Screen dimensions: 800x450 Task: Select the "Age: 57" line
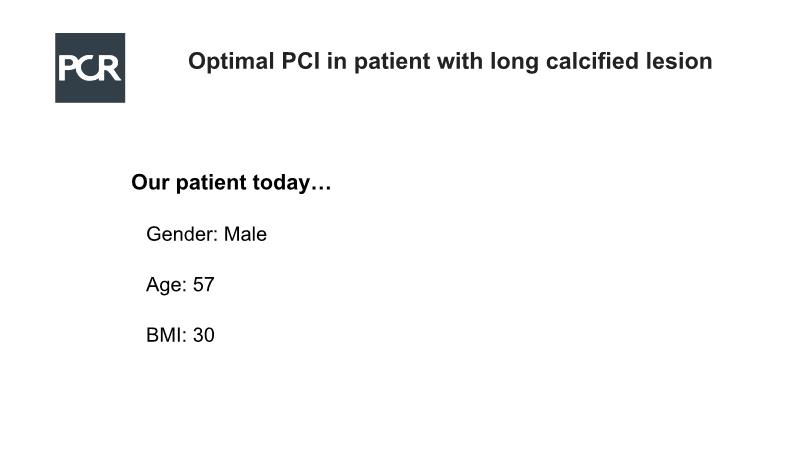(180, 285)
